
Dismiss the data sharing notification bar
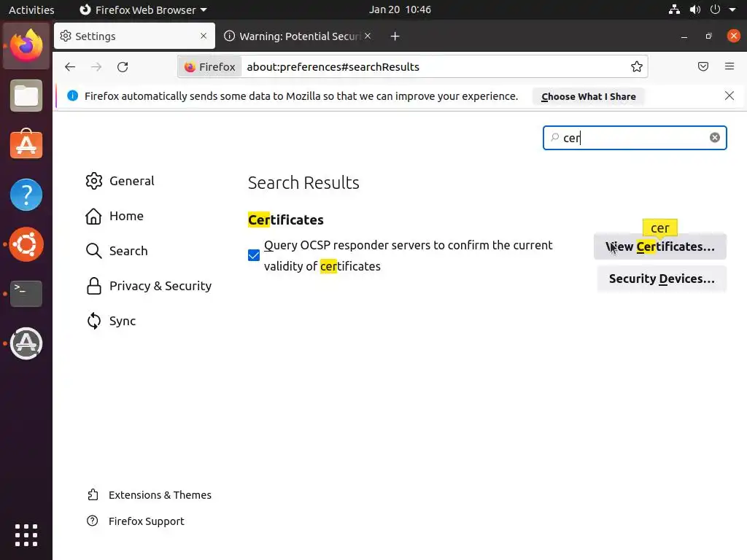pos(729,96)
